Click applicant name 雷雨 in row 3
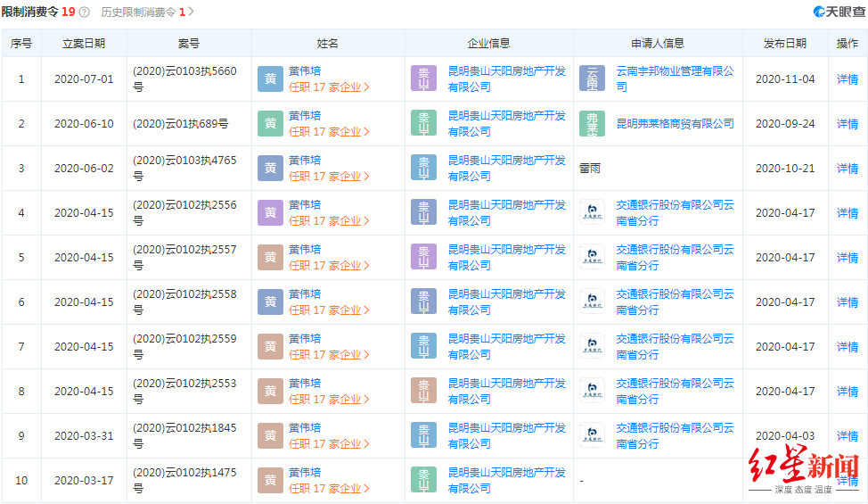This screenshot has height=504, width=868. (590, 169)
